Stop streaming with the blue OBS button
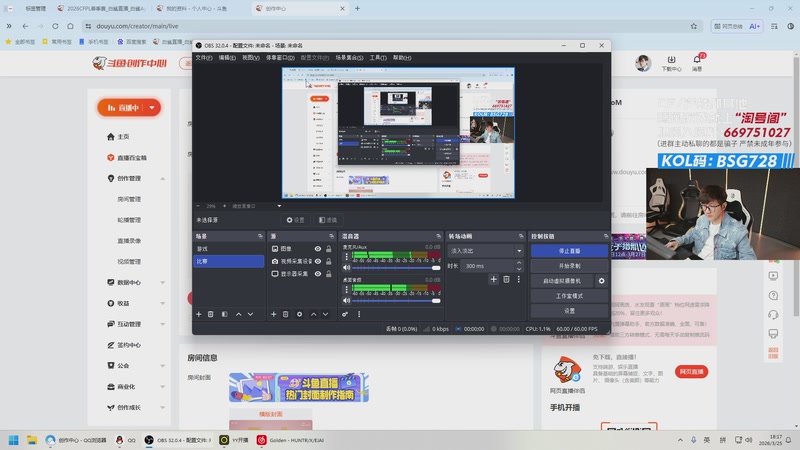The height and width of the screenshot is (450, 800). [x=569, y=251]
